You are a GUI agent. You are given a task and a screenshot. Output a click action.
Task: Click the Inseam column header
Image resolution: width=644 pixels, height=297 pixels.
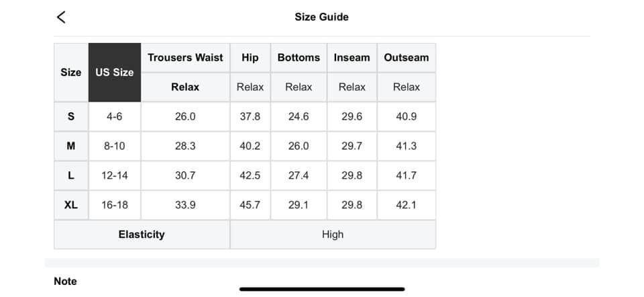pyautogui.click(x=352, y=58)
